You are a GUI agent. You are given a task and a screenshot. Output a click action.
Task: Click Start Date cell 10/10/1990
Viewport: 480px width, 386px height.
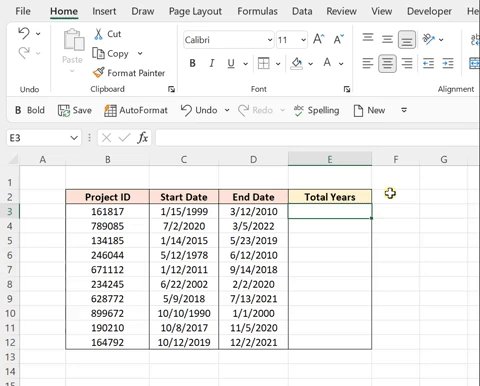[x=184, y=313]
